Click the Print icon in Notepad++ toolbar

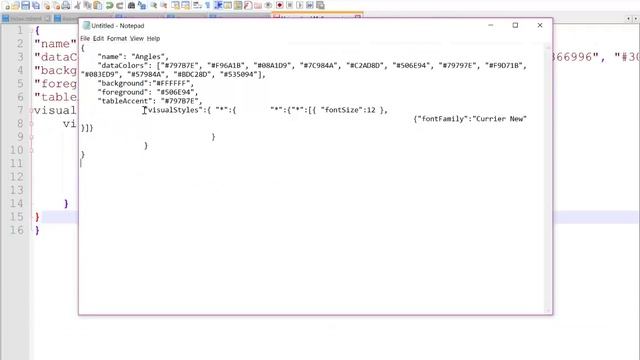[65, 5]
